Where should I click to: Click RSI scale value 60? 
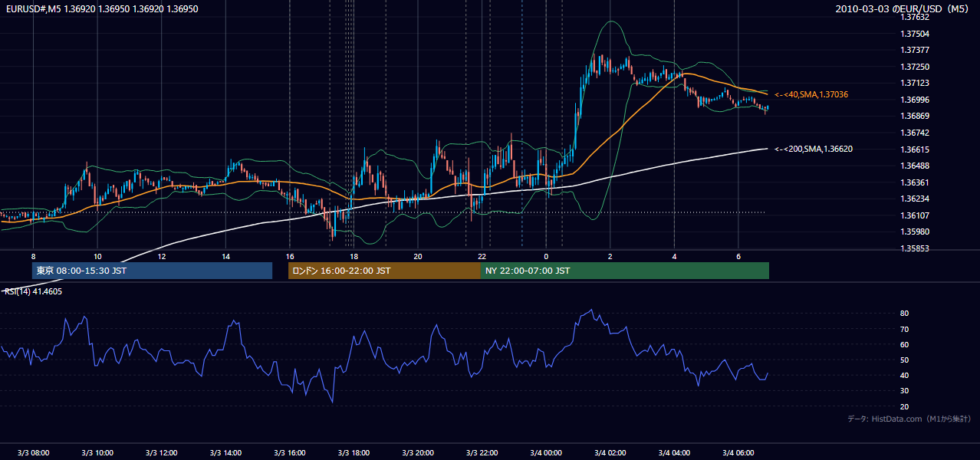click(x=904, y=344)
